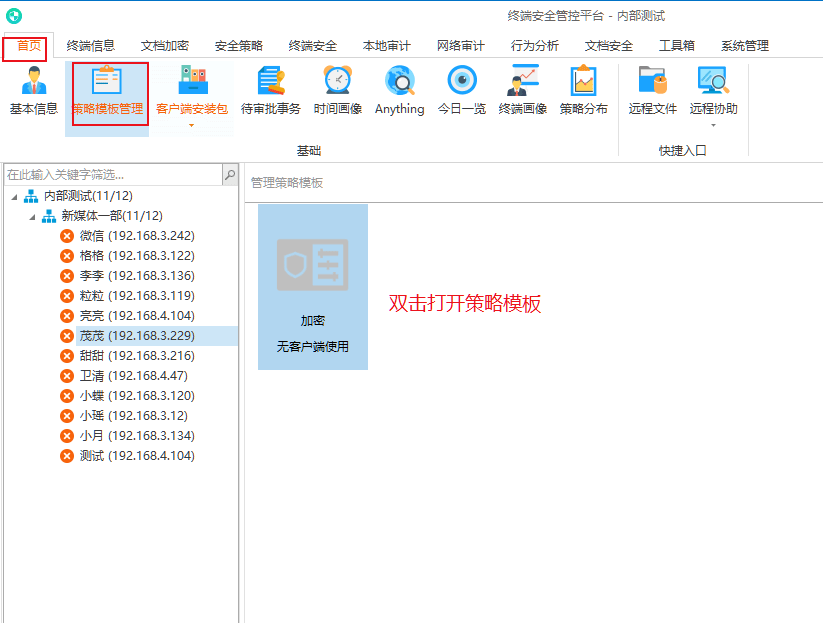Screen dimensions: 823x623
Task: Select 亮亮 (192.168.4.104) in tree
Action: pyautogui.click(x=137, y=316)
